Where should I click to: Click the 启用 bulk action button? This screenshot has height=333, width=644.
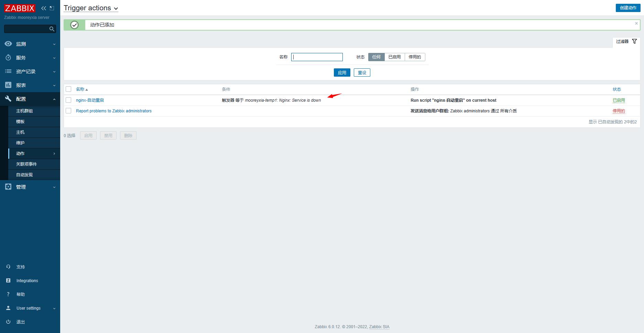tap(88, 135)
